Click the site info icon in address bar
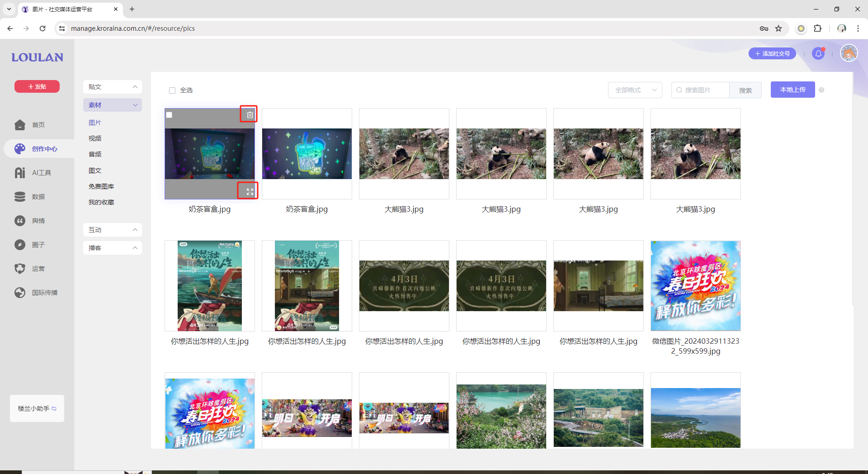This screenshot has height=474, width=868. pyautogui.click(x=62, y=28)
